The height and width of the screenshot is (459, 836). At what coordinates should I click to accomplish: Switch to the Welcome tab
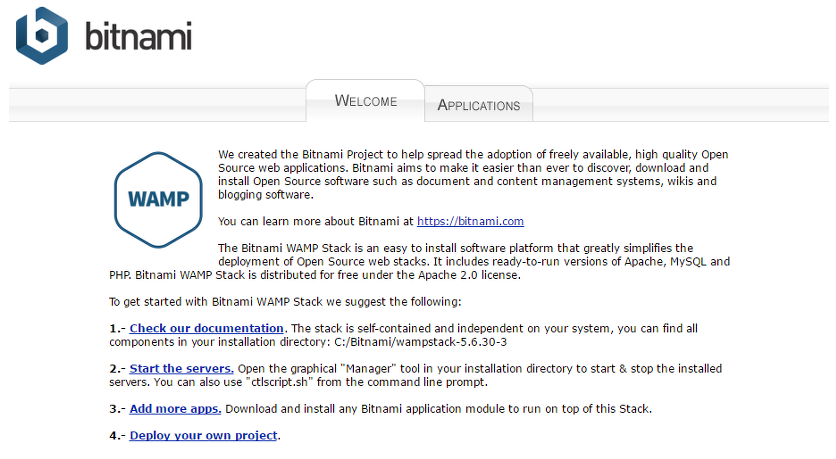pyautogui.click(x=366, y=101)
